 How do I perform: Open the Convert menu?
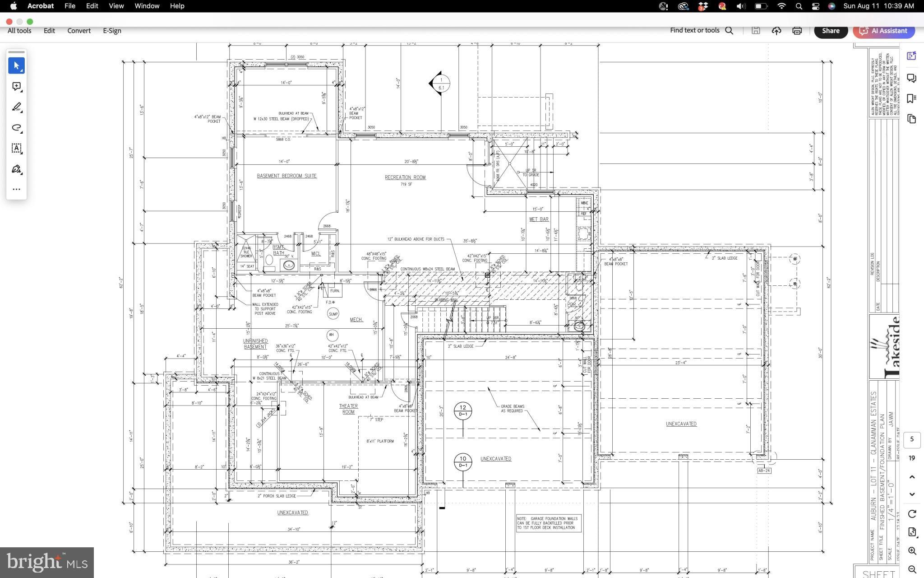pos(79,31)
